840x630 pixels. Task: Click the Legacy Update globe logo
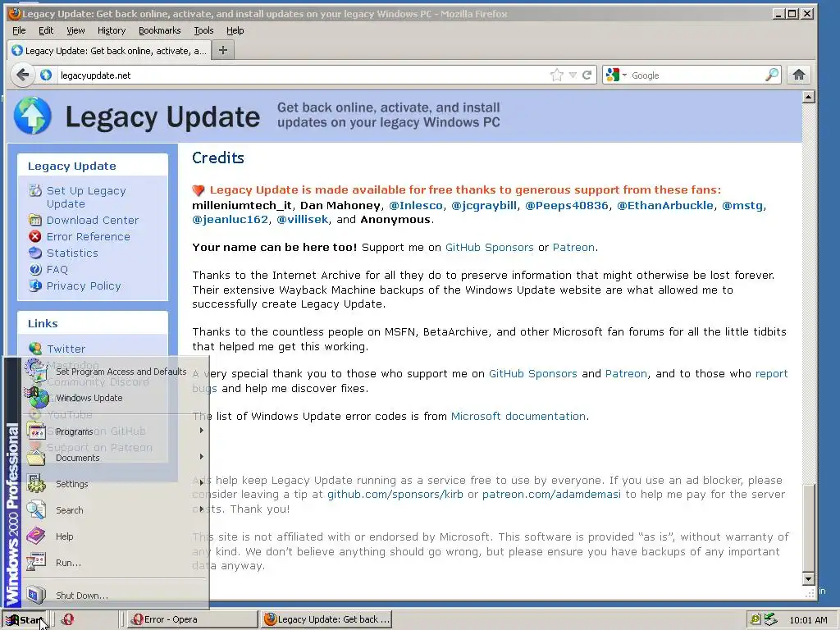tap(33, 116)
